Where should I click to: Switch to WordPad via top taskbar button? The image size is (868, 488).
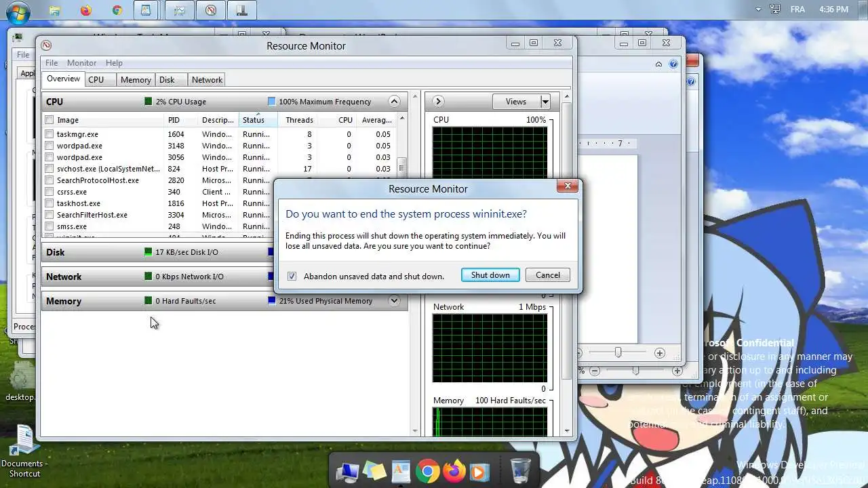click(146, 10)
